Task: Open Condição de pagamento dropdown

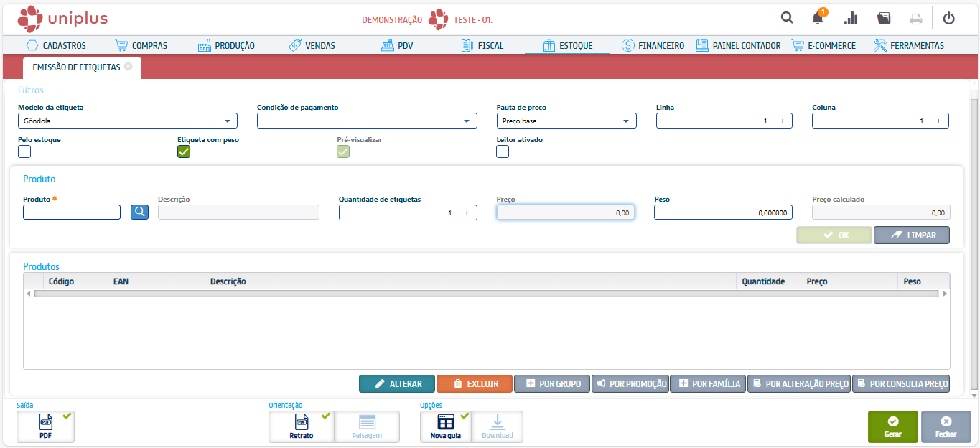Action: click(x=367, y=121)
